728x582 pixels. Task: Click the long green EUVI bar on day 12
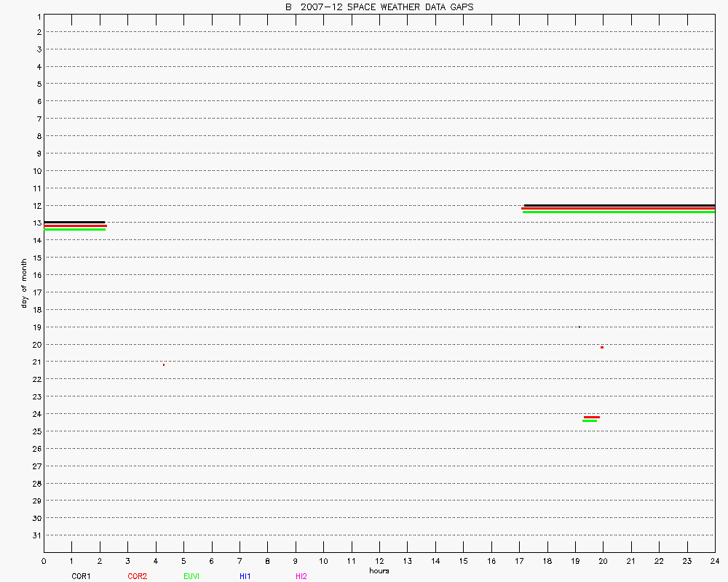(619, 212)
